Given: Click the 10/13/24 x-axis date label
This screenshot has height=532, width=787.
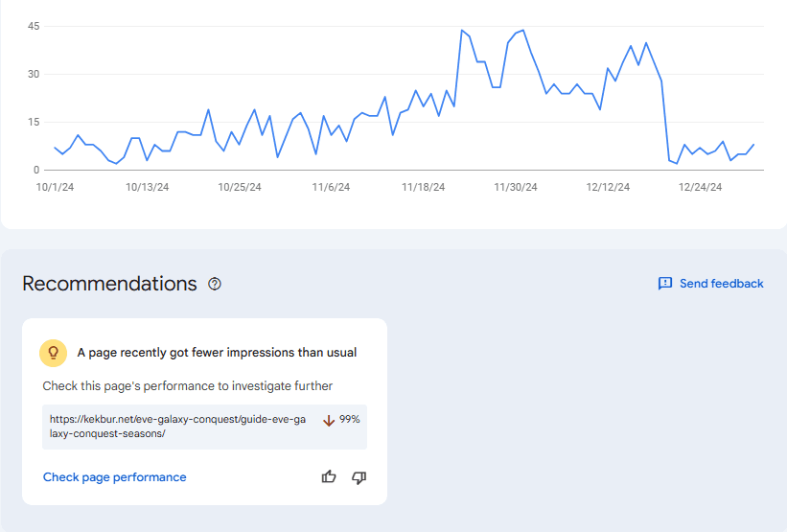Looking at the screenshot, I should (147, 188).
